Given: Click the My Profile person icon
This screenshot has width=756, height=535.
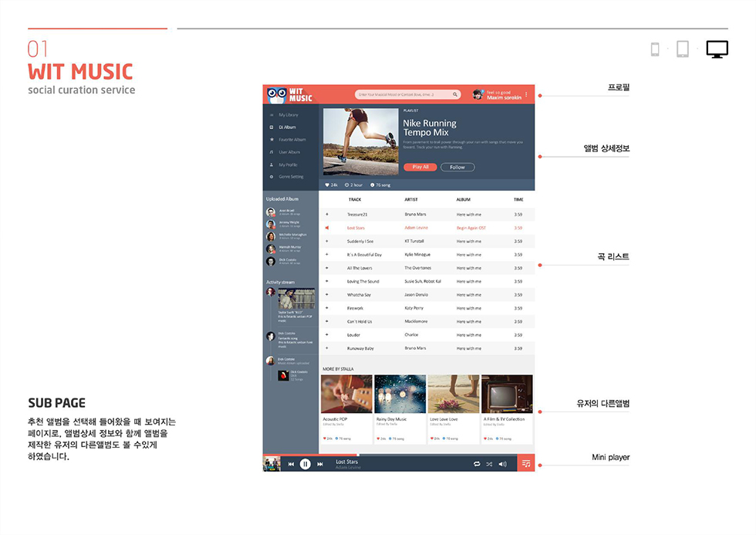Looking at the screenshot, I should 272,164.
